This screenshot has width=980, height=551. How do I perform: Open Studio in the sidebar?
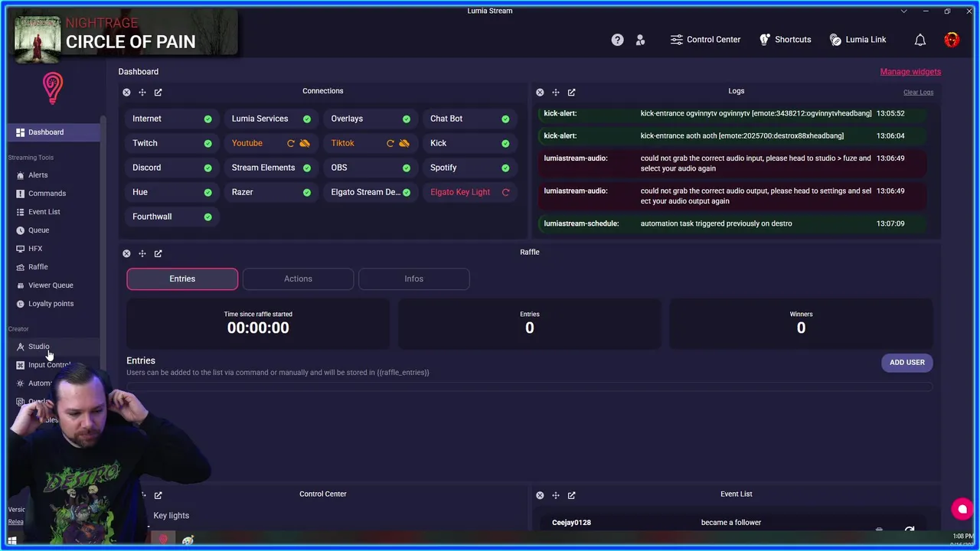tap(54, 347)
